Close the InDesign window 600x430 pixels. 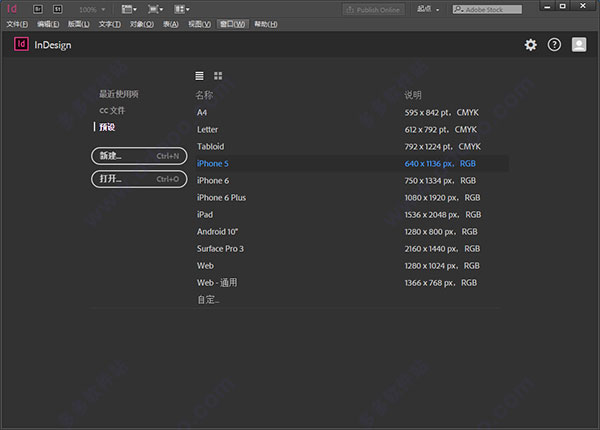pos(583,6)
